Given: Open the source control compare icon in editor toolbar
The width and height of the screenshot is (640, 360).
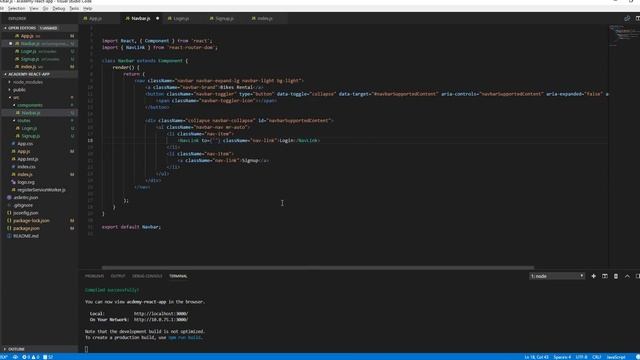Looking at the screenshot, I should tap(627, 18).
